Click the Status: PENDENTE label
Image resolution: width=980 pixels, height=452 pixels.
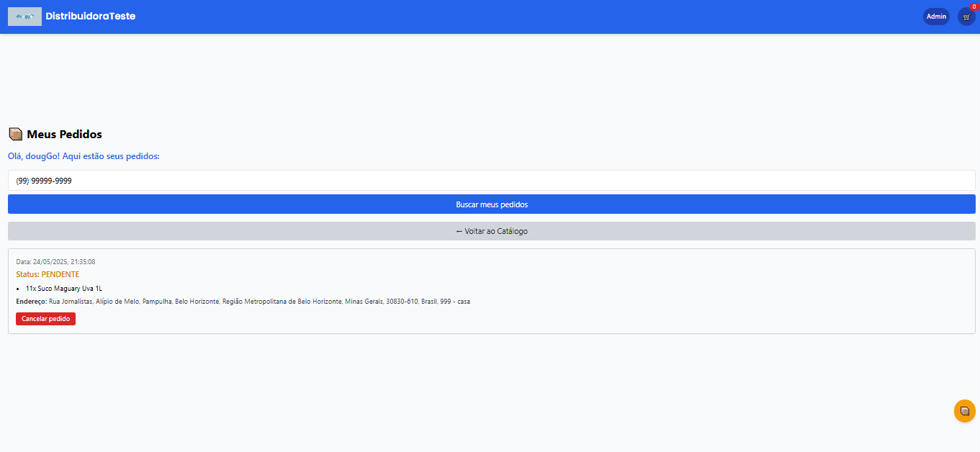pos(48,274)
